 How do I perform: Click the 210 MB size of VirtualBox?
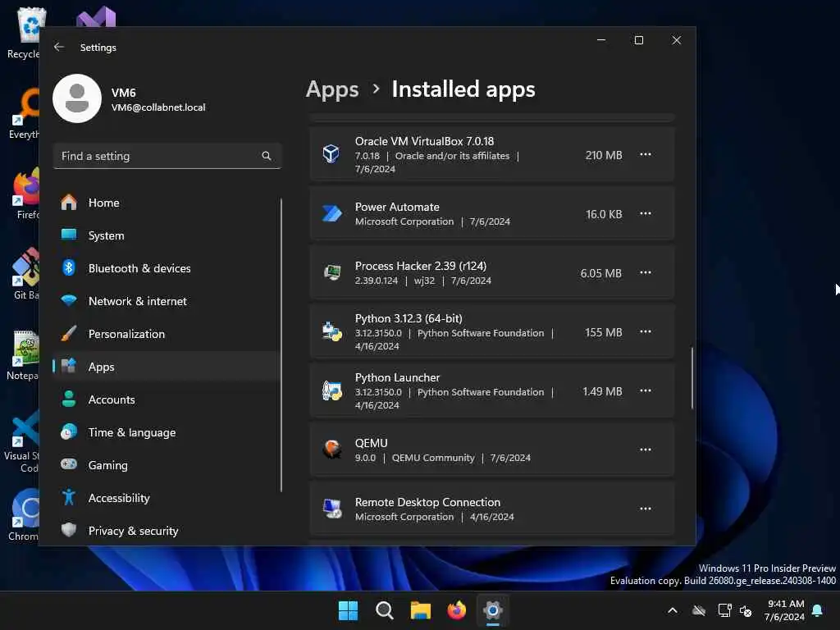[604, 155]
